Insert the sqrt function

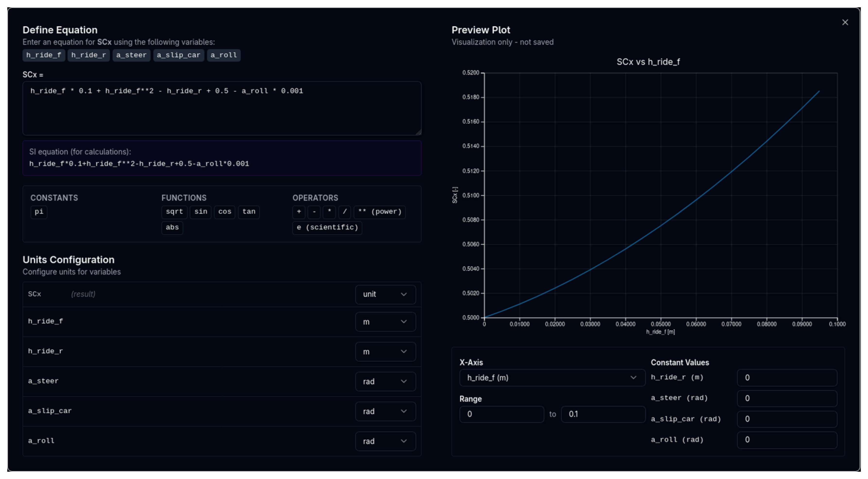point(174,212)
